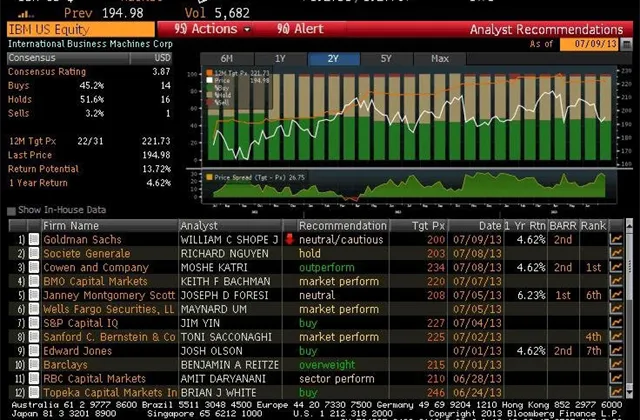640x420 pixels.
Task: Open chart icon for Barclays row
Action: pos(616,364)
